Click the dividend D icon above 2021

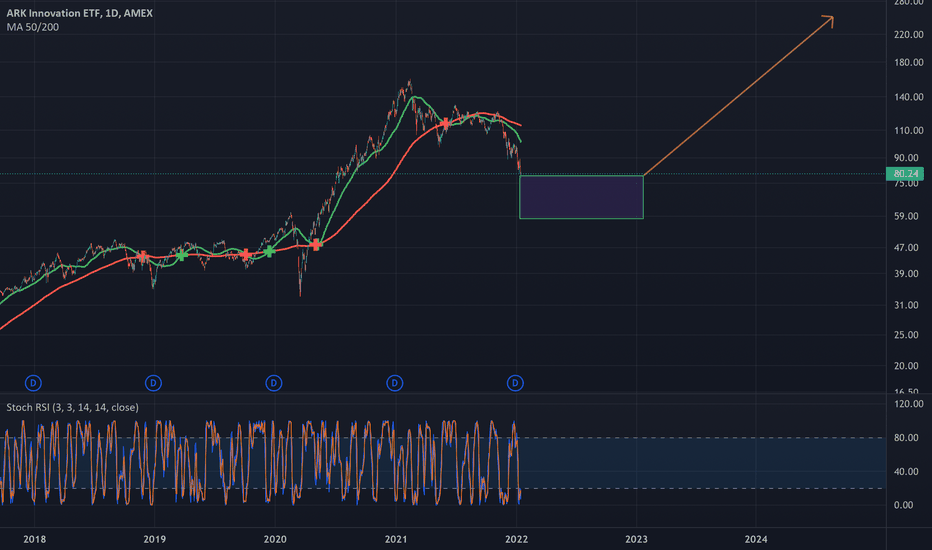click(395, 383)
